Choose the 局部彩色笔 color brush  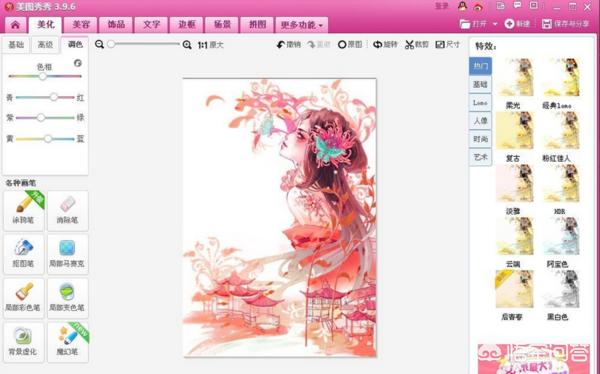pos(24,298)
